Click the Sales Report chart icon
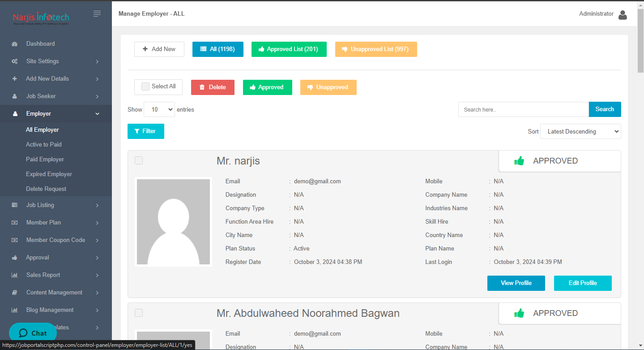Screen dimensions: 644x350 coord(14,275)
